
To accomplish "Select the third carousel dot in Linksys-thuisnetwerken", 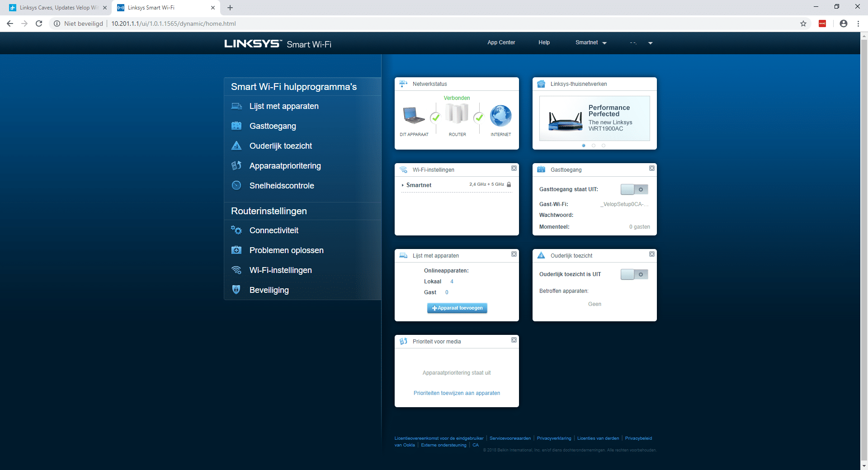I will (604, 146).
